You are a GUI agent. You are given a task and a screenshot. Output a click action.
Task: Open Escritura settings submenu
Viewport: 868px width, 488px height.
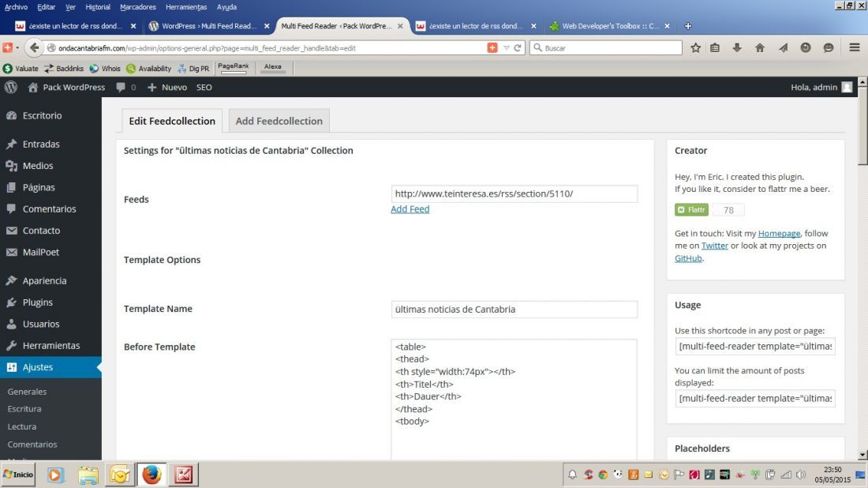(x=24, y=409)
